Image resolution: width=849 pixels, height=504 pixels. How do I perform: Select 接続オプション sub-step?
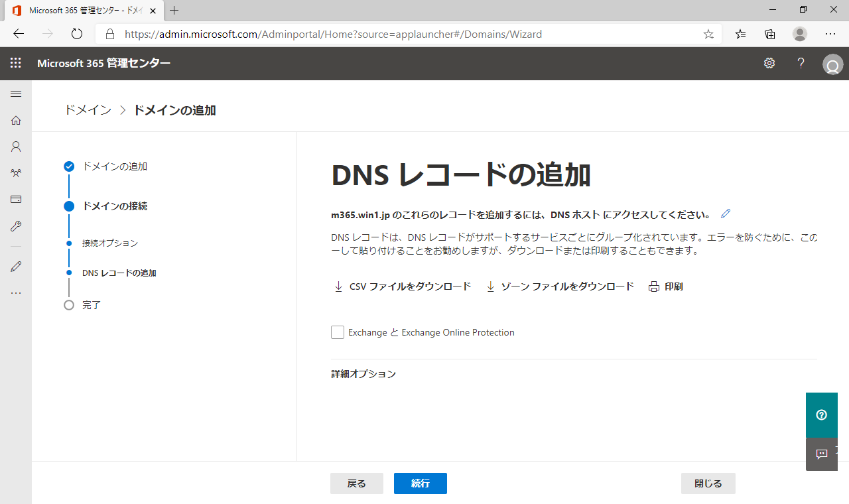point(110,243)
